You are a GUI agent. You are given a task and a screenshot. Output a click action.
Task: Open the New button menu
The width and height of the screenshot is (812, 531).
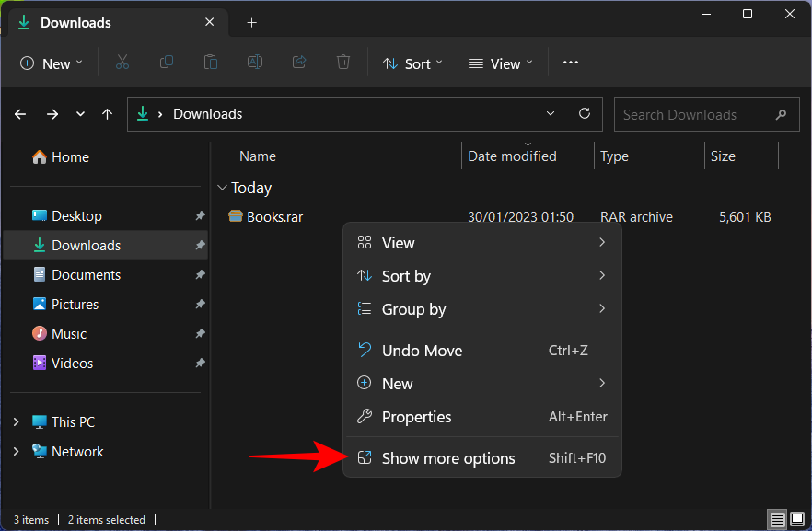coord(51,63)
